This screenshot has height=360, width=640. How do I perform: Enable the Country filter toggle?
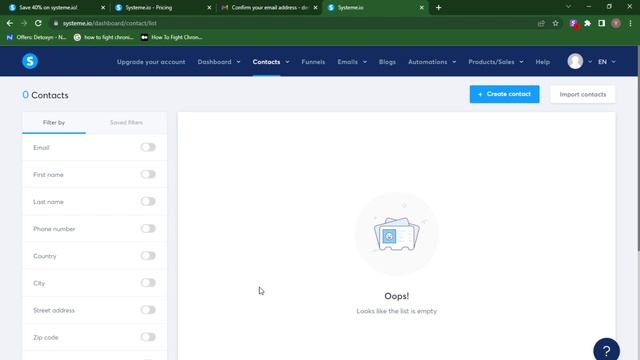click(148, 256)
